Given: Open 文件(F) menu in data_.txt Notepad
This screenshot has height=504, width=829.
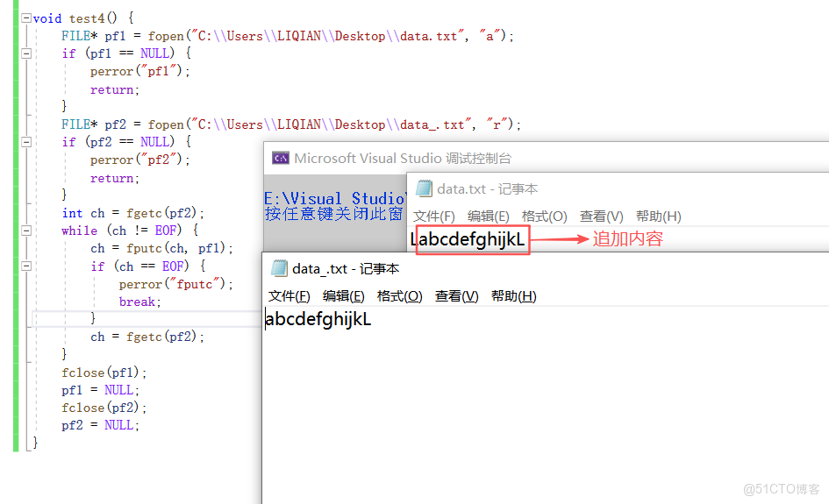Looking at the screenshot, I should 289,296.
